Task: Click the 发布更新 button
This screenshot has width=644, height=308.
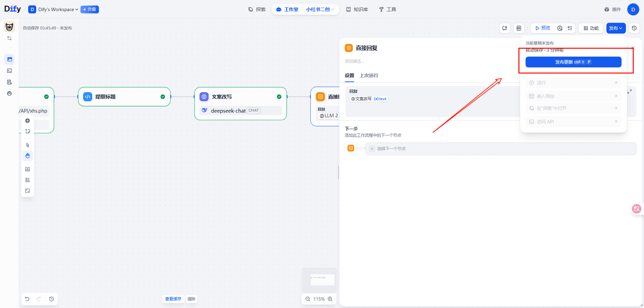Action: [x=573, y=62]
